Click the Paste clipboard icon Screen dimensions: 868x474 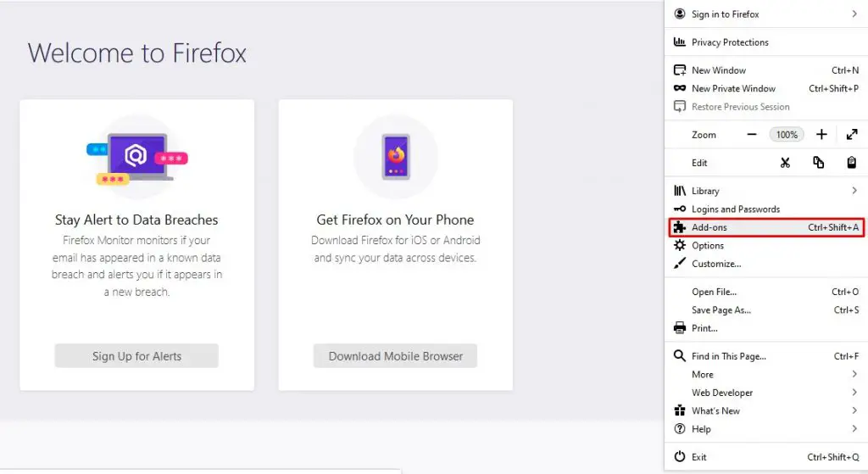[x=851, y=162]
